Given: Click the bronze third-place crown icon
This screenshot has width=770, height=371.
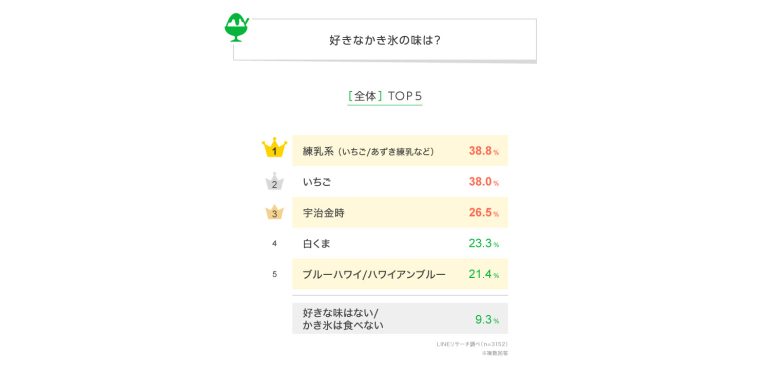Looking at the screenshot, I should coord(275,212).
